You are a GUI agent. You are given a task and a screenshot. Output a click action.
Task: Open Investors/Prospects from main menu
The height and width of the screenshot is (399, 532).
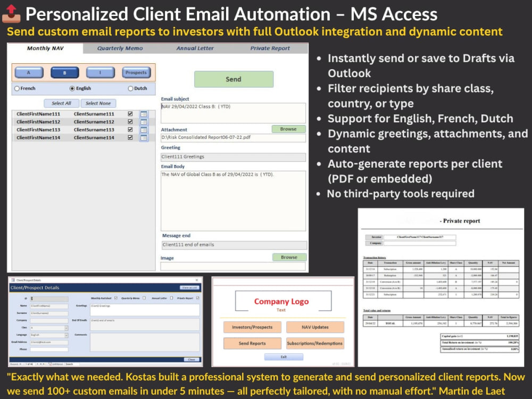252,327
